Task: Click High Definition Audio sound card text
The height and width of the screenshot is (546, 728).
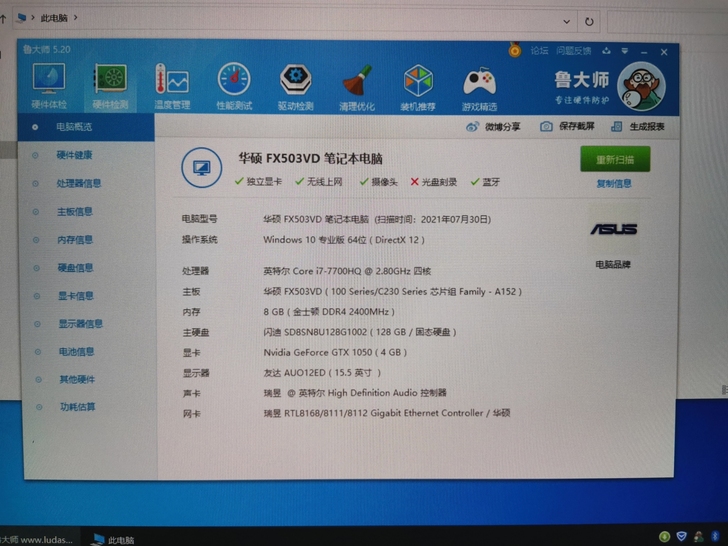Action: point(355,393)
